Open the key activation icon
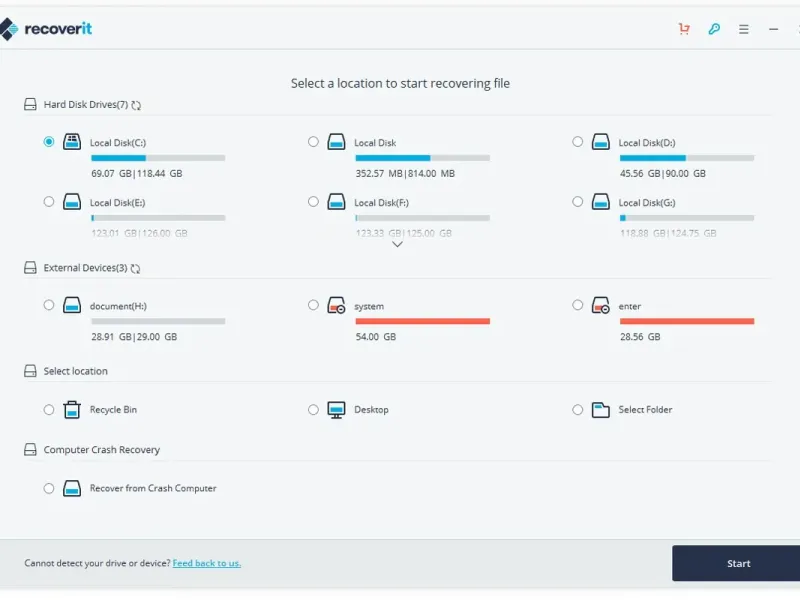800x600 pixels. click(x=714, y=29)
